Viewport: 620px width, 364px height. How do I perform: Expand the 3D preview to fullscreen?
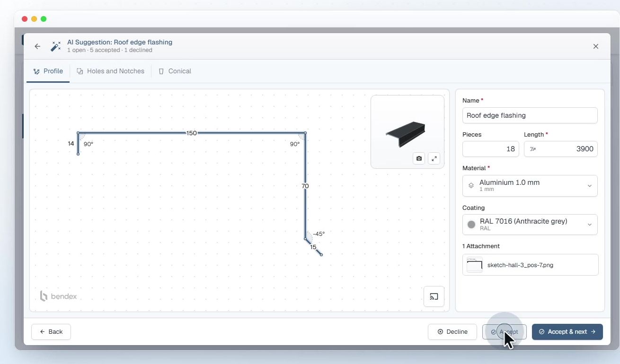point(434,159)
